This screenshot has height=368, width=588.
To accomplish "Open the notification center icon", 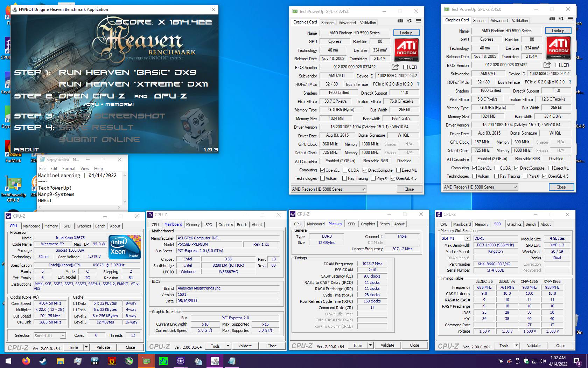I will [577, 361].
